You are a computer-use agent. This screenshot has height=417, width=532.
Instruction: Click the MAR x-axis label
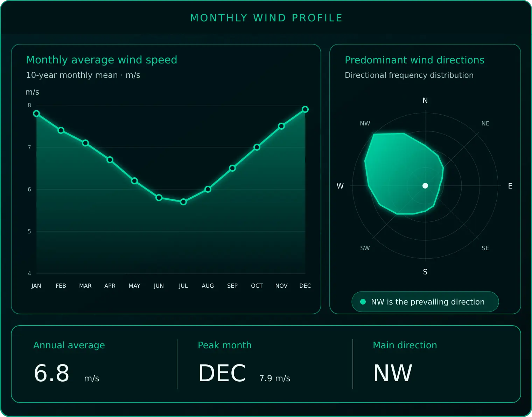[x=85, y=286]
